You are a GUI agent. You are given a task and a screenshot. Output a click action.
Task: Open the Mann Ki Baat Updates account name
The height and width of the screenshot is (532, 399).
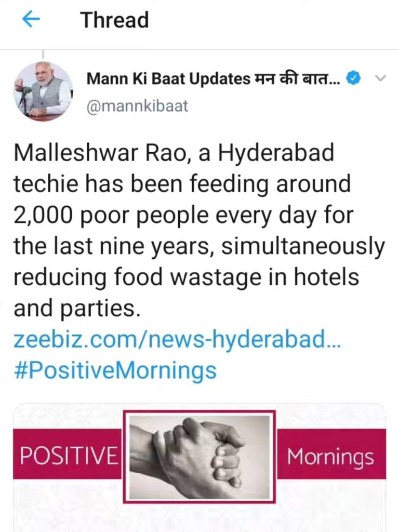[168, 79]
